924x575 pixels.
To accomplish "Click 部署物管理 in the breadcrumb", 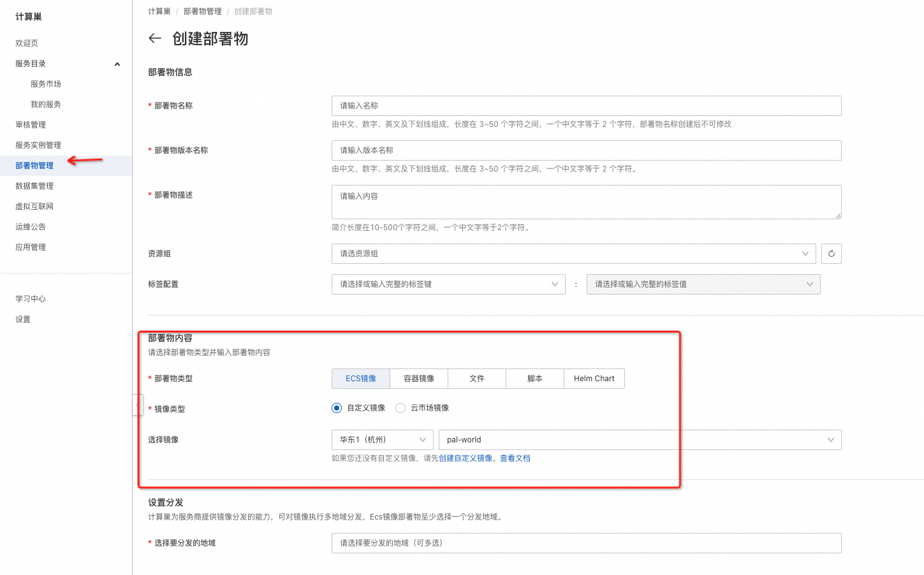I will 202,11.
